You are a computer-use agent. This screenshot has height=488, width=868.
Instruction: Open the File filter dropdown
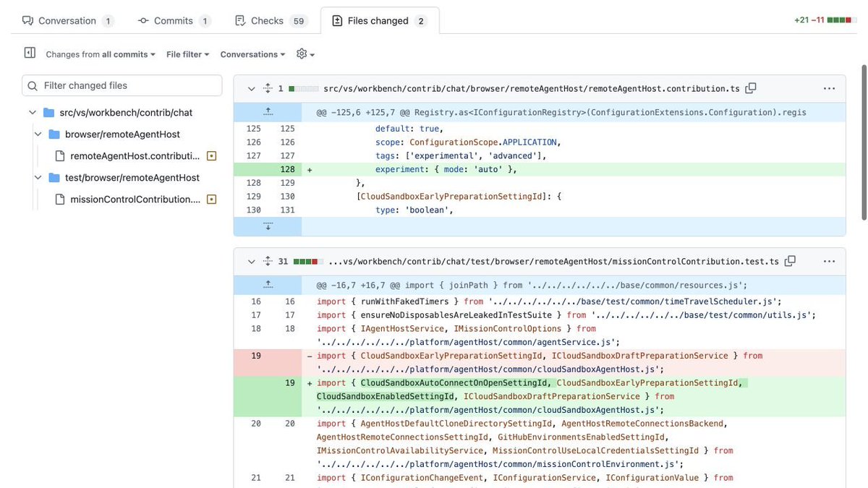click(x=188, y=54)
